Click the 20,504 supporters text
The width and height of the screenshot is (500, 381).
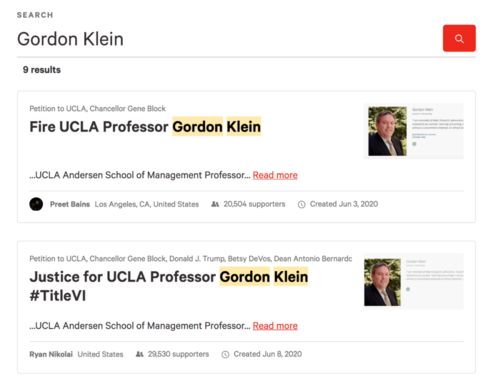(x=254, y=204)
